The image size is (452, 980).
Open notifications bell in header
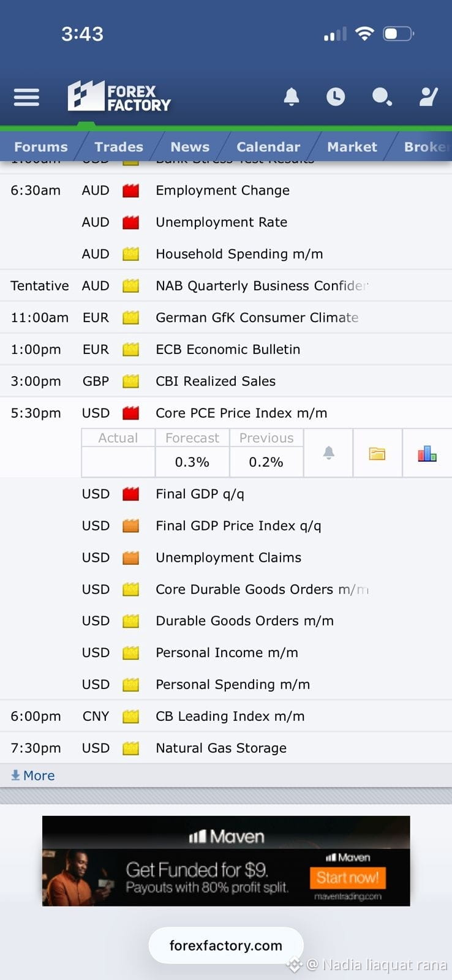pos(292,97)
